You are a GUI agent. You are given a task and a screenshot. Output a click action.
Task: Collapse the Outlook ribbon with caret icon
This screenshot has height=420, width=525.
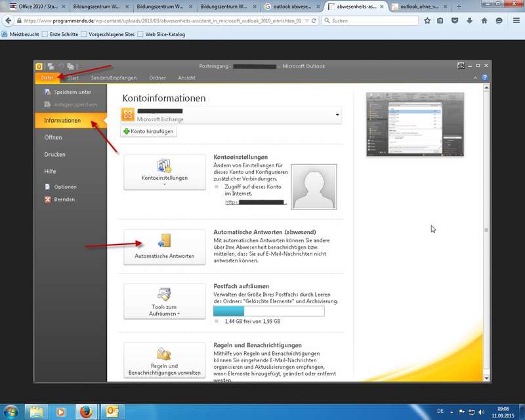[475, 77]
